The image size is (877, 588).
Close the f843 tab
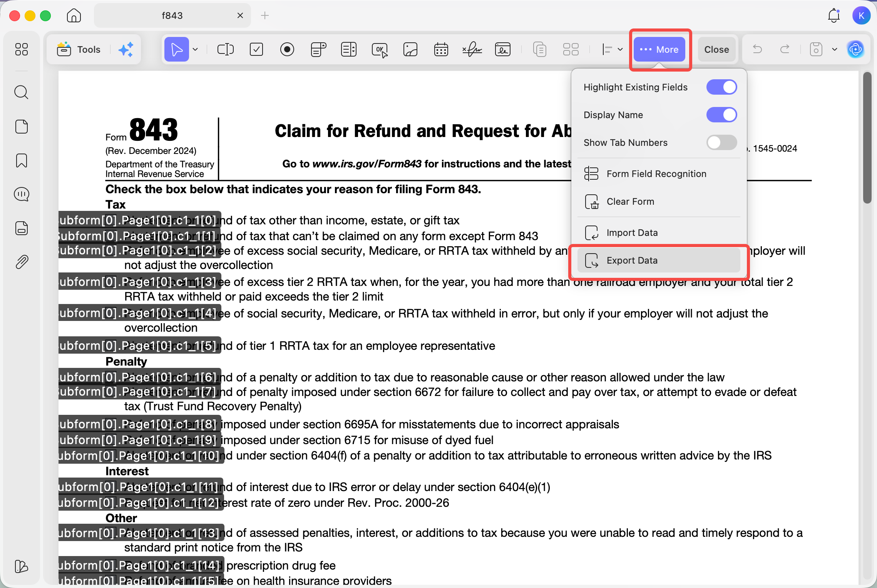240,15
